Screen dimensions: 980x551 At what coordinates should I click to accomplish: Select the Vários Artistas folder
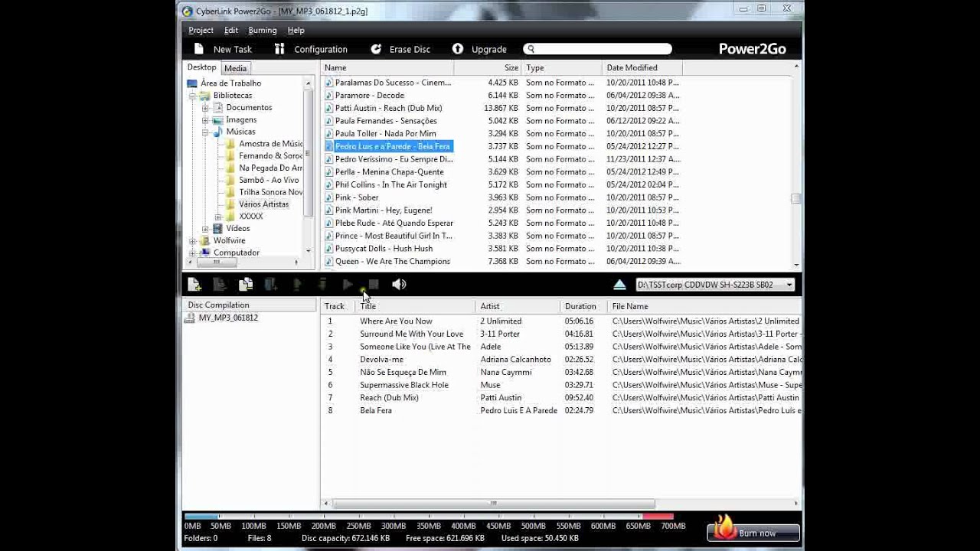click(x=263, y=204)
